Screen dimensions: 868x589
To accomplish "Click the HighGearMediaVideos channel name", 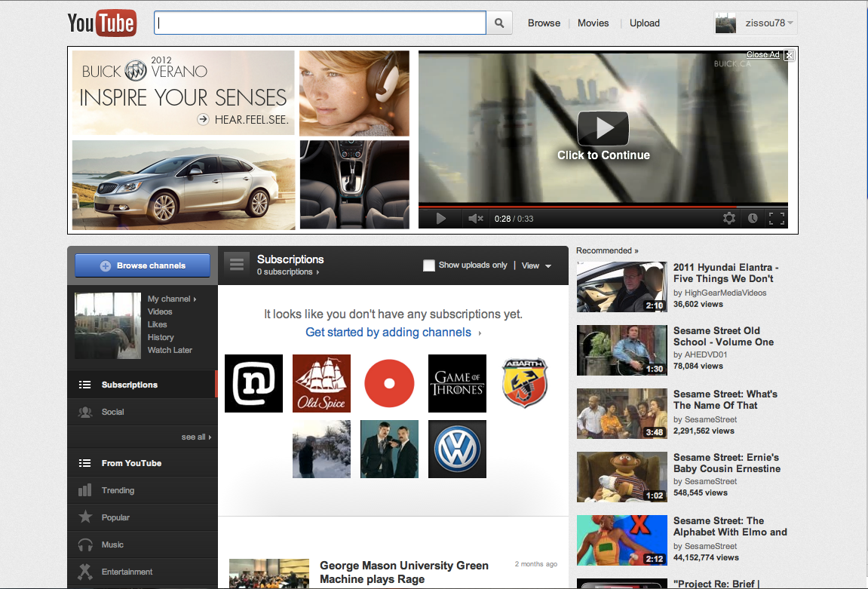I will (x=725, y=293).
